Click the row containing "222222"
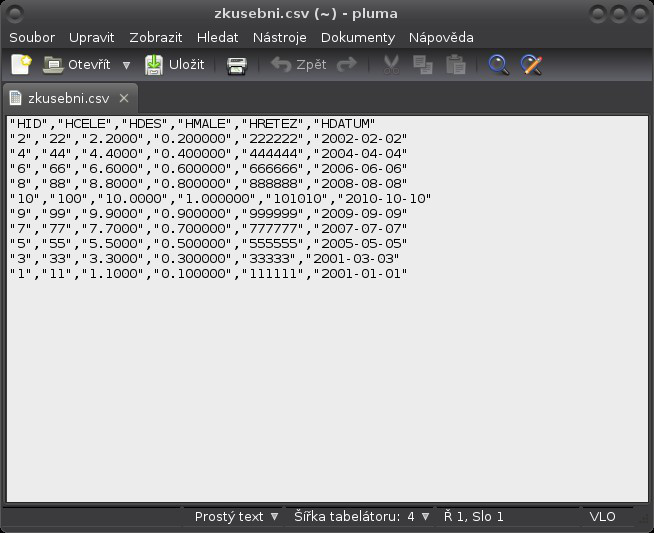Screen dimensions: 654x533 [x=208, y=139]
